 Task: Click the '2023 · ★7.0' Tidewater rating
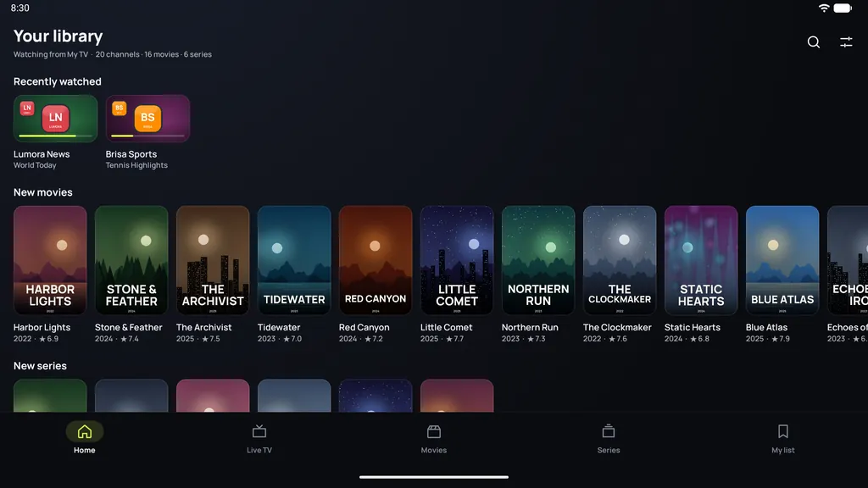coord(280,339)
